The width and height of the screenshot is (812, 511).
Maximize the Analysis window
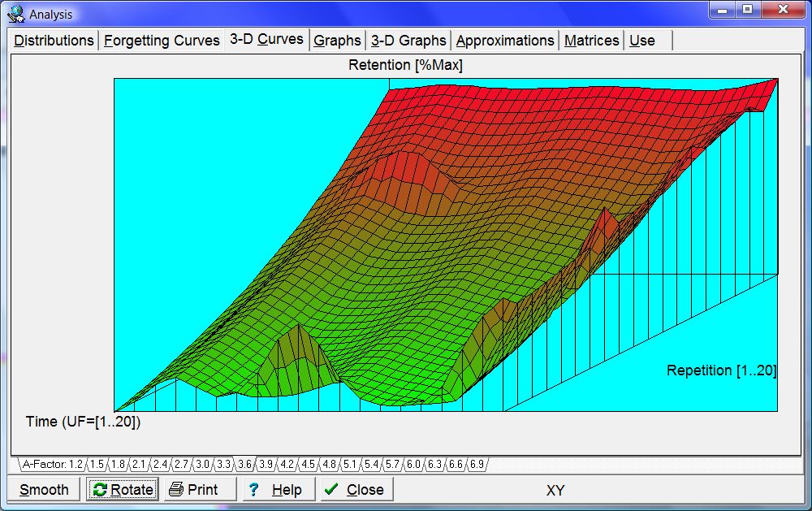point(747,10)
